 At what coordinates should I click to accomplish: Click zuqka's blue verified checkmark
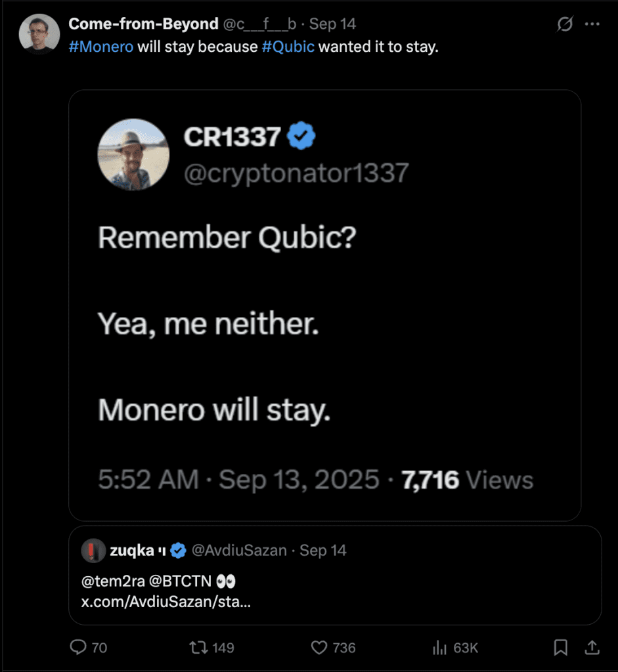point(178,551)
